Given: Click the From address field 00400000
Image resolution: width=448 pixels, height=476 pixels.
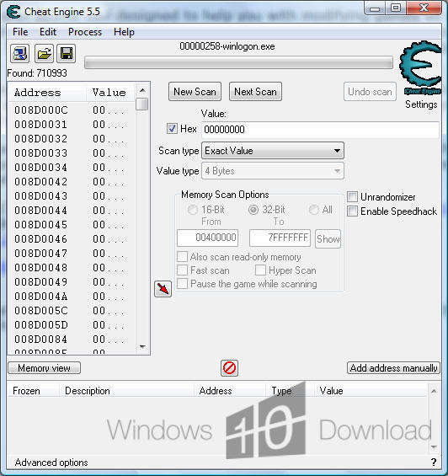Looking at the screenshot, I should 208,238.
